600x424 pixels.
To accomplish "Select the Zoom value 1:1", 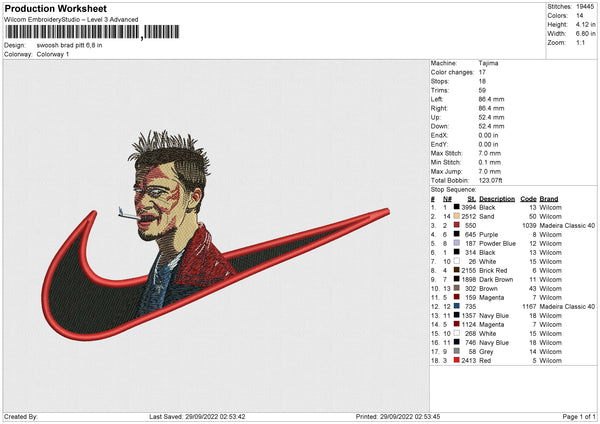I will pos(580,42).
